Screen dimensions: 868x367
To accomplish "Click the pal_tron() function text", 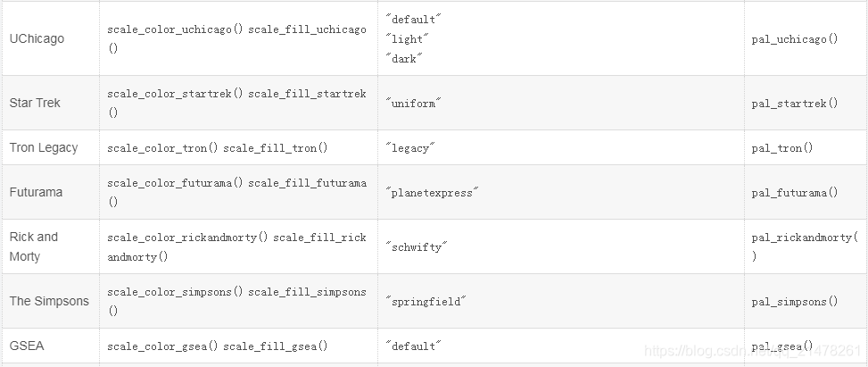I will pos(782,148).
